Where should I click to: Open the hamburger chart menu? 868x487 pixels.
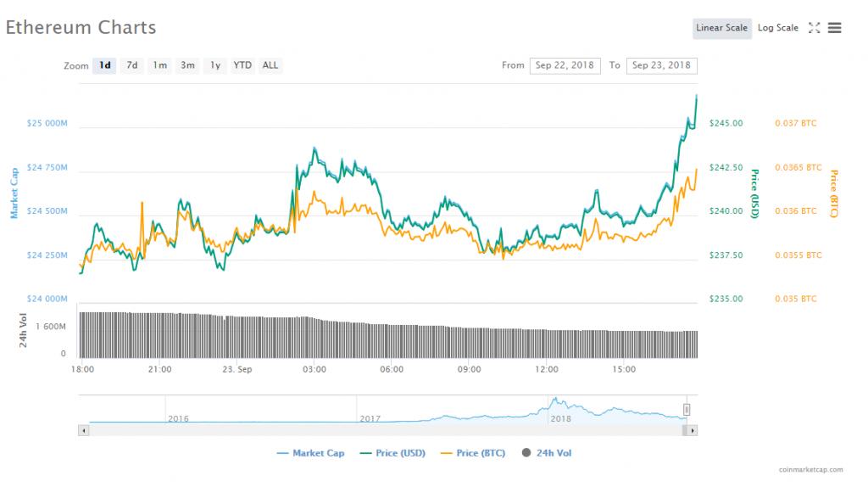tap(835, 28)
